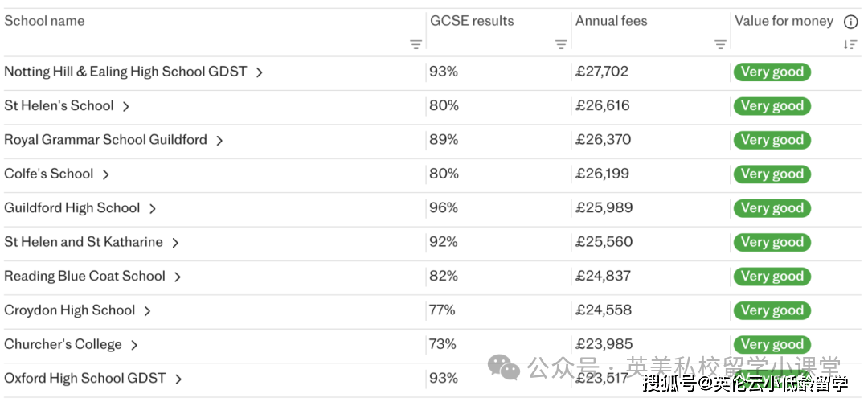Click the GCSE results column header
Image resolution: width=868 pixels, height=402 pixels.
click(472, 21)
